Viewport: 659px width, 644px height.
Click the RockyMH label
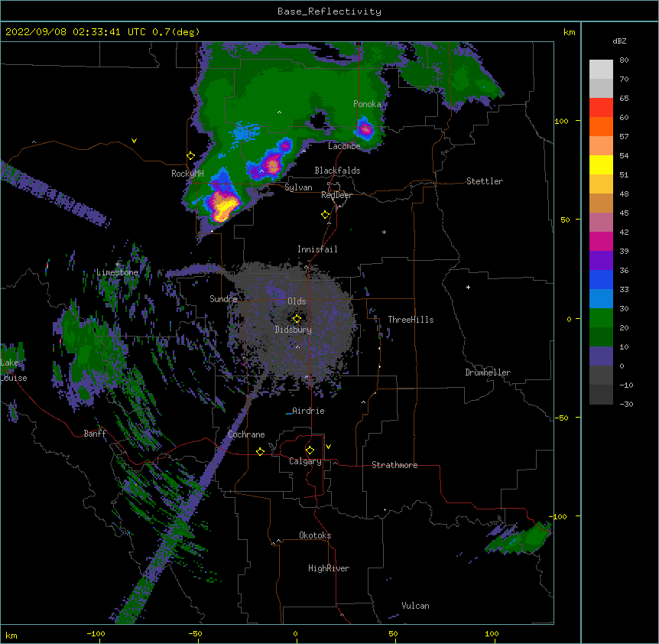point(187,174)
